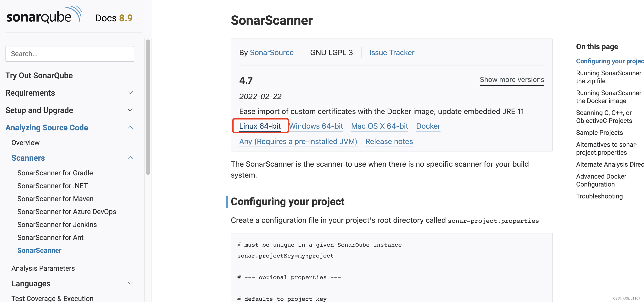Collapse the Scanners section chevron
This screenshot has width=644, height=302.
130,158
